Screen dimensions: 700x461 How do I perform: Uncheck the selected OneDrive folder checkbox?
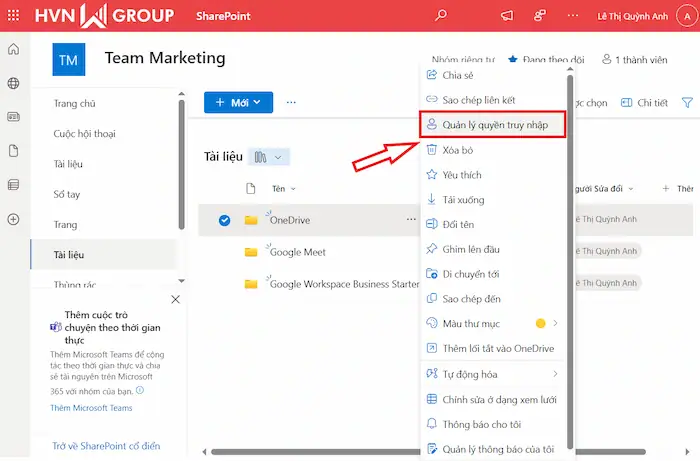pyautogui.click(x=224, y=220)
